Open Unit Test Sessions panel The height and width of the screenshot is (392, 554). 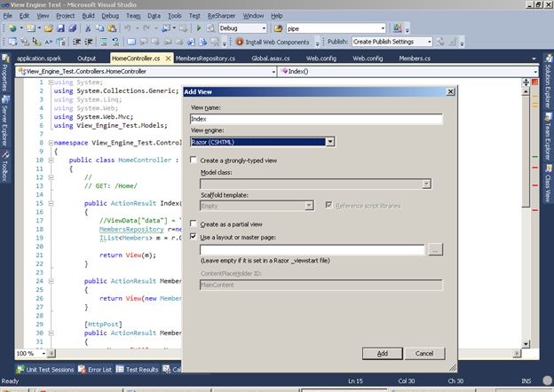48,369
